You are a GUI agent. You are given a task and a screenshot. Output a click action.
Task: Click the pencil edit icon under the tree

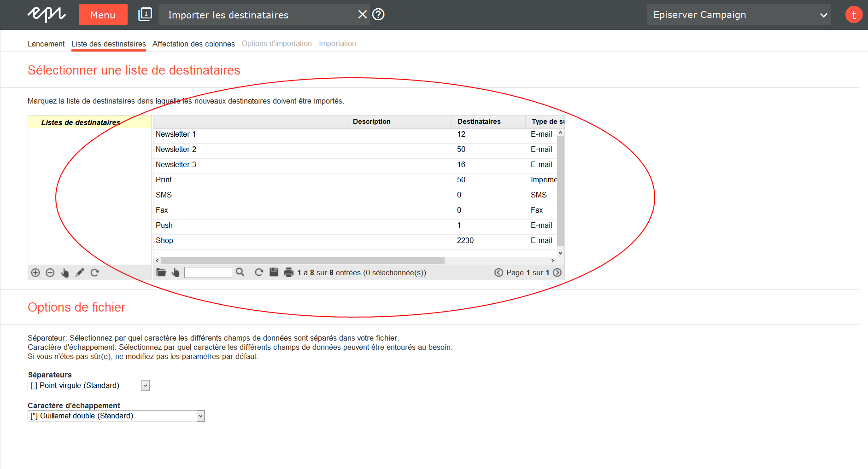[x=80, y=272]
